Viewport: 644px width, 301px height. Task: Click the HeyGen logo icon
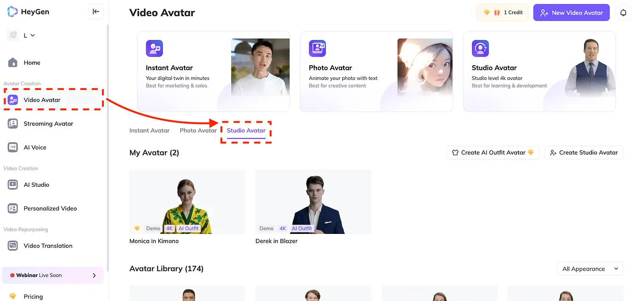12,12
